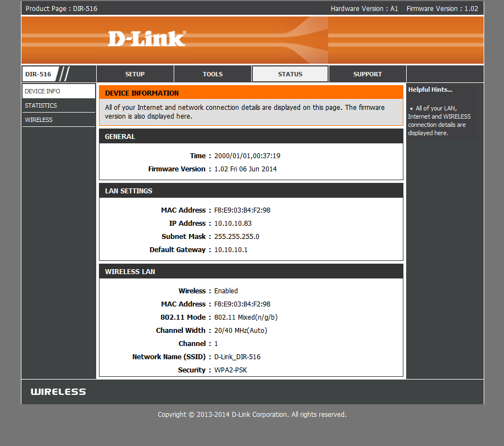Click the header Firmware Version 1.02 text
The height and width of the screenshot is (446, 504).
click(x=442, y=9)
